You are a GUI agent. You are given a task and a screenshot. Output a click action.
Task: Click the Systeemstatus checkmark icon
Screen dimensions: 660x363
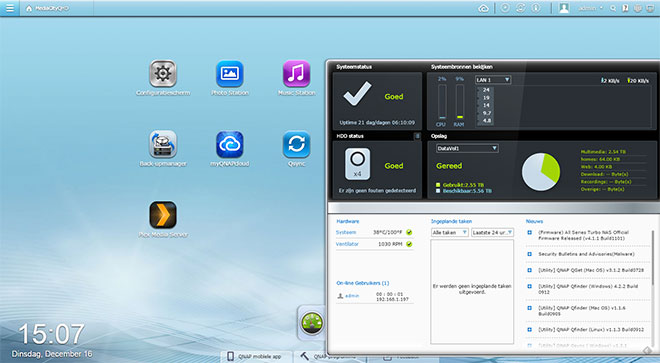pos(357,94)
